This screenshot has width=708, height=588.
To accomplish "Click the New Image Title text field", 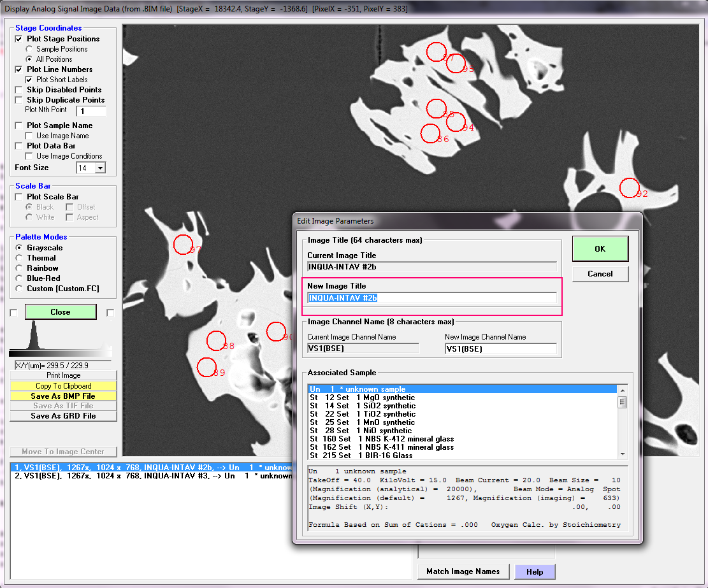I will pos(431,298).
